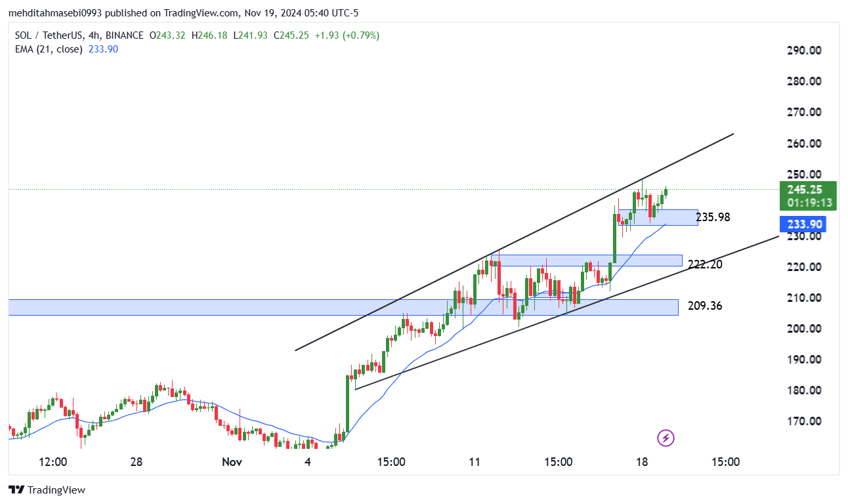The width and height of the screenshot is (848, 504).
Task: Click the 170.00 price axis label
Action: [804, 421]
